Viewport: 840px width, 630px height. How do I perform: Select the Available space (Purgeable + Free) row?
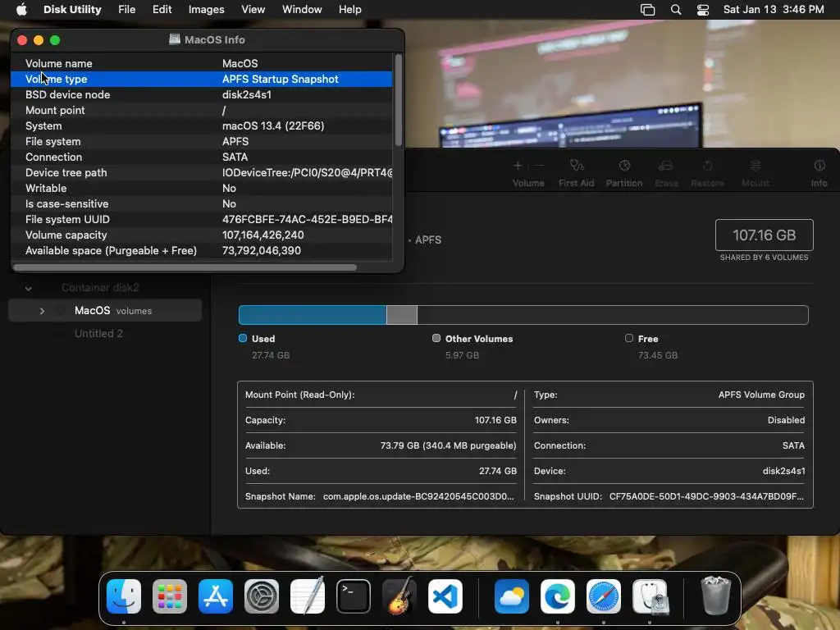click(202, 250)
